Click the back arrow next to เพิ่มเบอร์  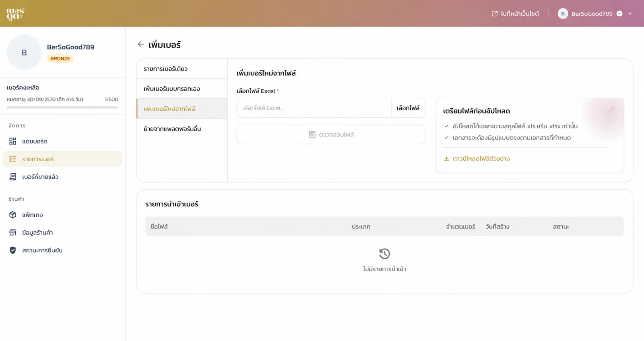[140, 44]
